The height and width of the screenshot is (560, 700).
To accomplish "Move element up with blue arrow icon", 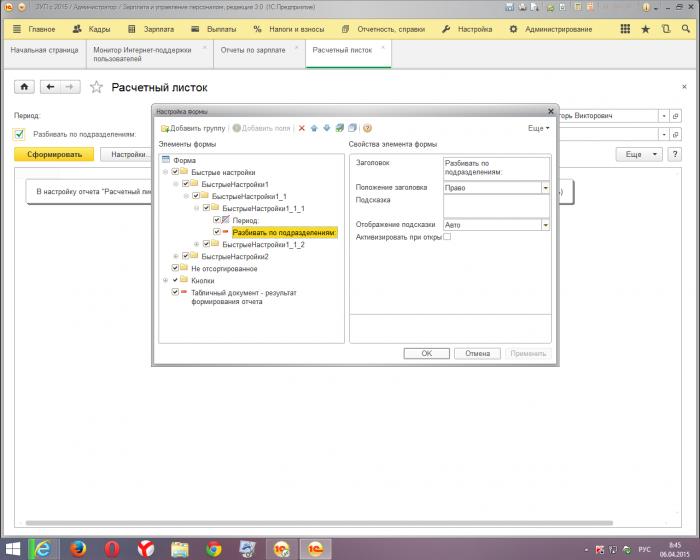I will point(314,129).
